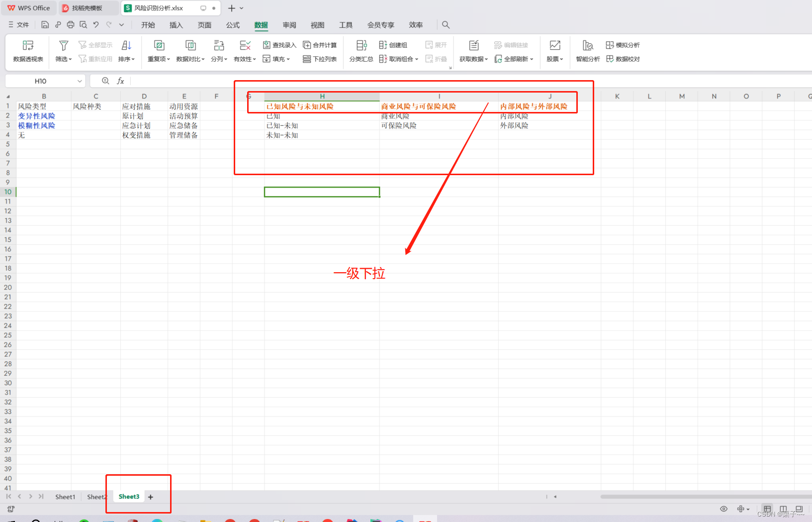Click Find and Input (查找录入)
This screenshot has width=812, height=522.
point(279,45)
